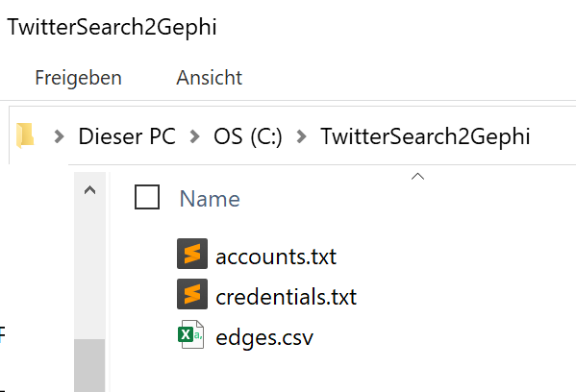Click the navigation pane scrollbar thumb

tap(89, 365)
